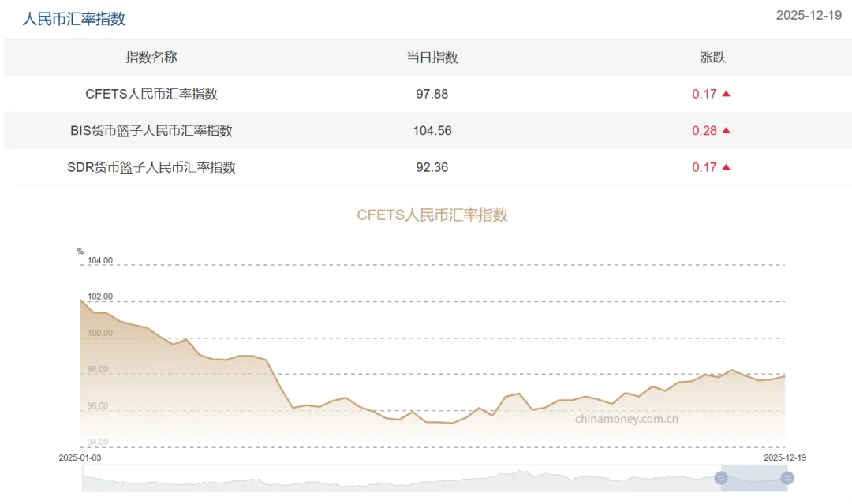Click the 当日指数 column header
852x504 pixels.
click(x=432, y=58)
